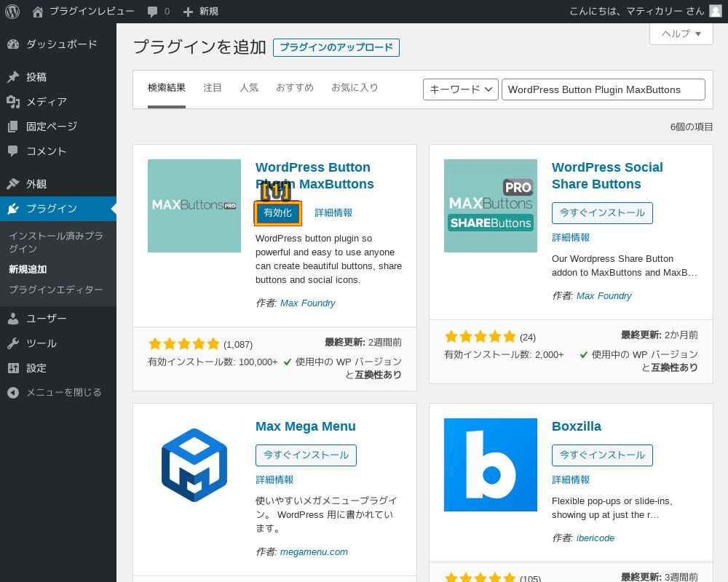Select the 検索結果 tab
Screen dimensions: 728x582
pos(167,88)
